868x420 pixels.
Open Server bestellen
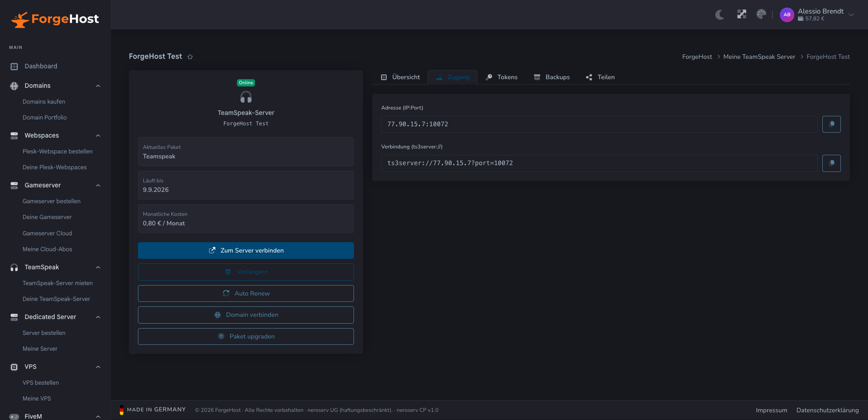pos(44,333)
